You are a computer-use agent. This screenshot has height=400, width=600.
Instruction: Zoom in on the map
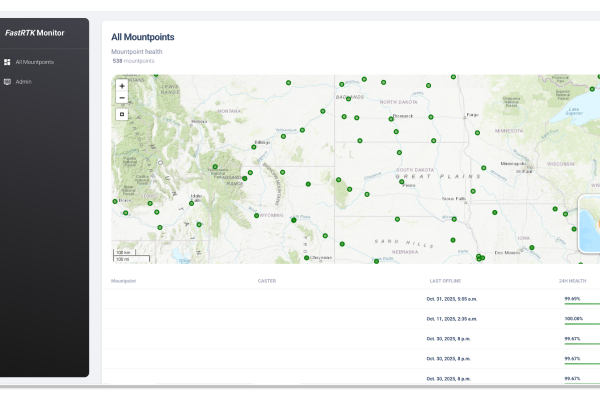coord(122,86)
